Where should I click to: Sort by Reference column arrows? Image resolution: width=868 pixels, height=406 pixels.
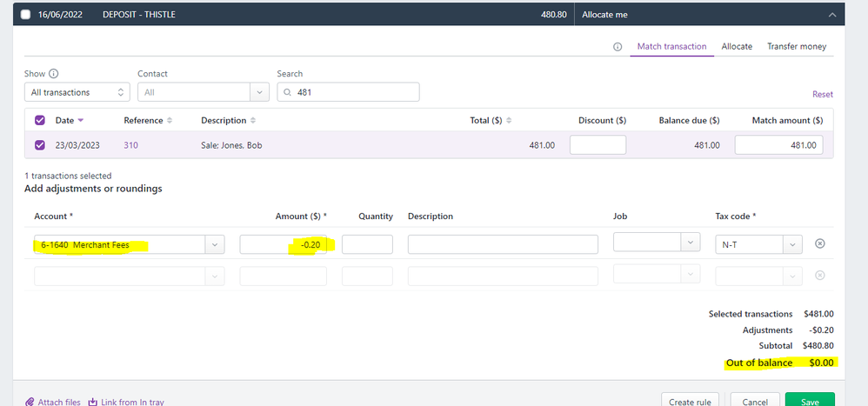click(x=170, y=120)
